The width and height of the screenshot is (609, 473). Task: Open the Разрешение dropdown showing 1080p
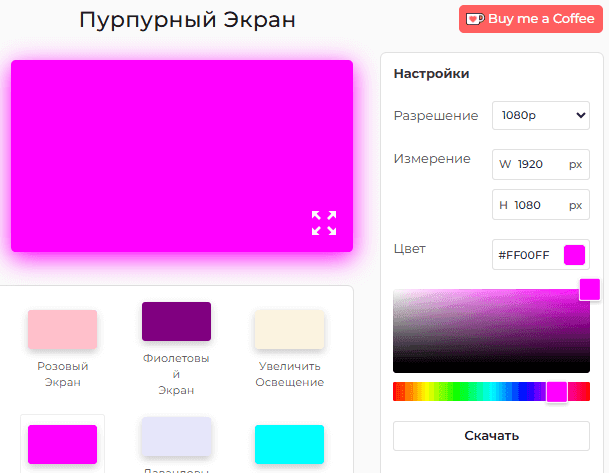coord(540,116)
